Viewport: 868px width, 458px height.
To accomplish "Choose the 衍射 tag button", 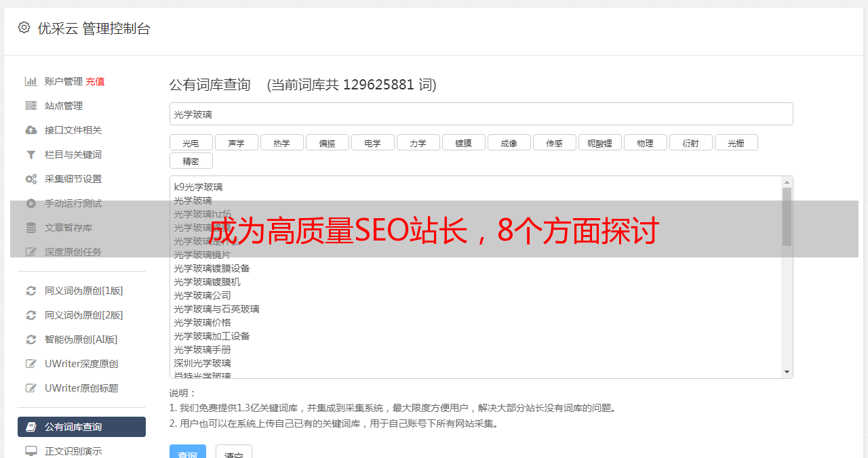I will (x=690, y=142).
